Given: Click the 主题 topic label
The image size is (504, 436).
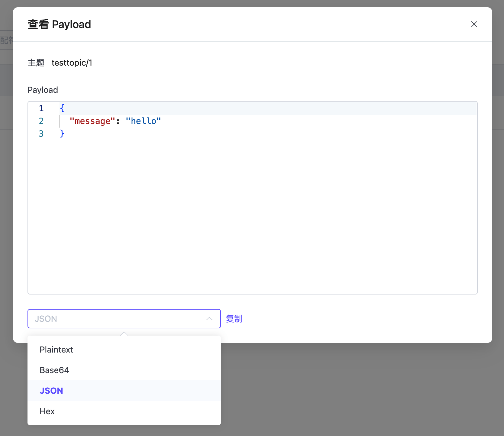Looking at the screenshot, I should click(36, 63).
